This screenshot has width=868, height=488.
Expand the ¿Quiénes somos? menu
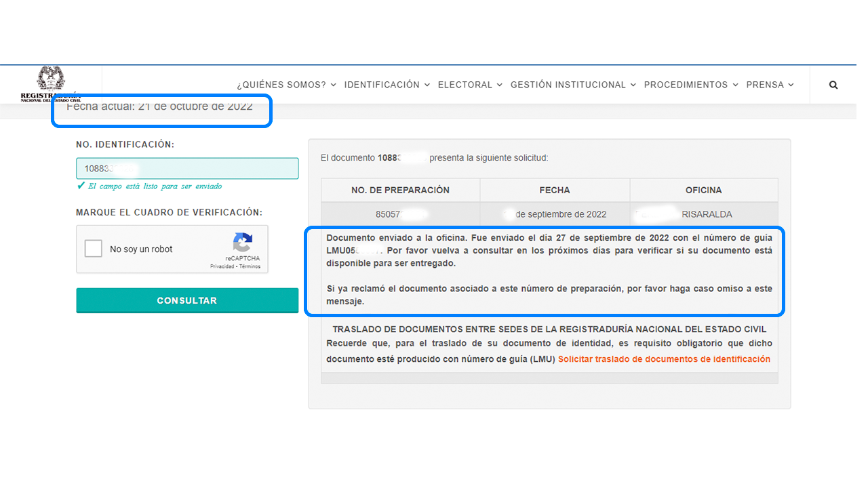[286, 85]
